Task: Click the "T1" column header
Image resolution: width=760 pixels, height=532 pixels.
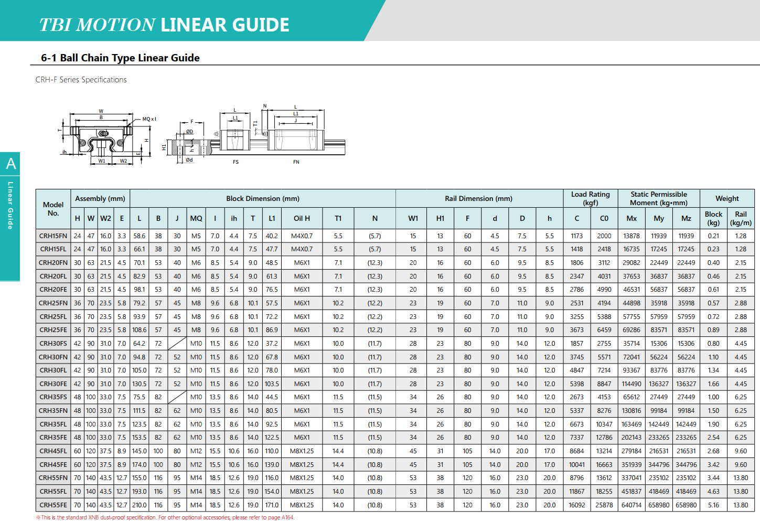Action: click(338, 218)
